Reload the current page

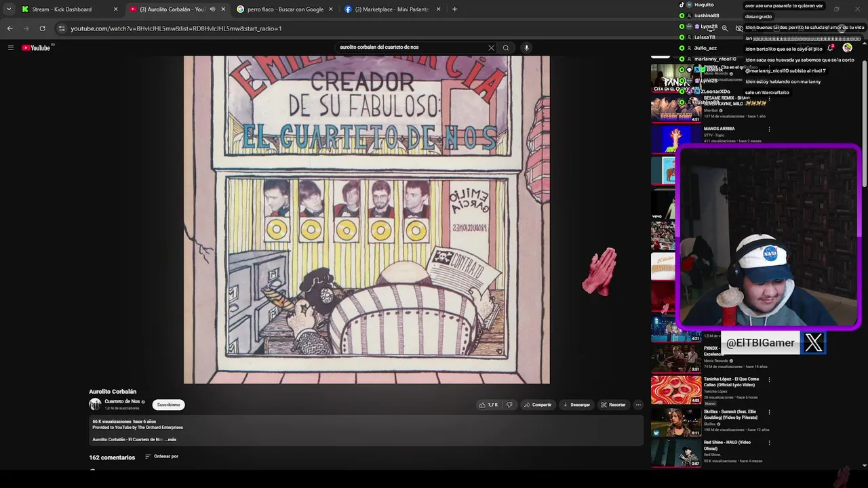42,28
